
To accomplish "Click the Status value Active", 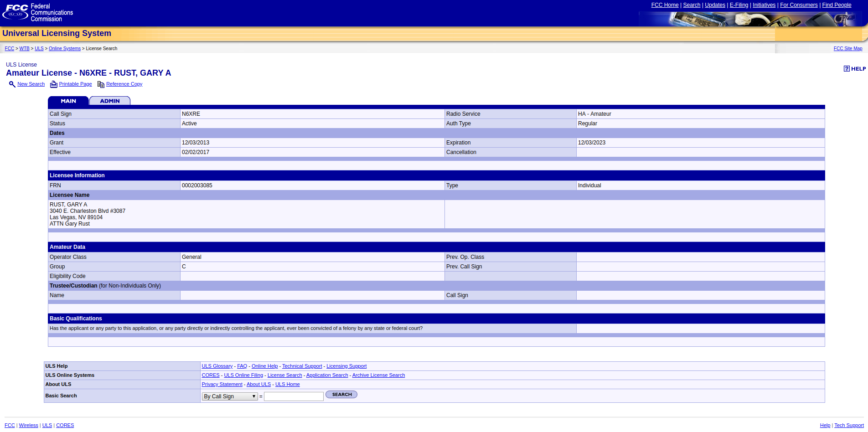I will 189,123.
